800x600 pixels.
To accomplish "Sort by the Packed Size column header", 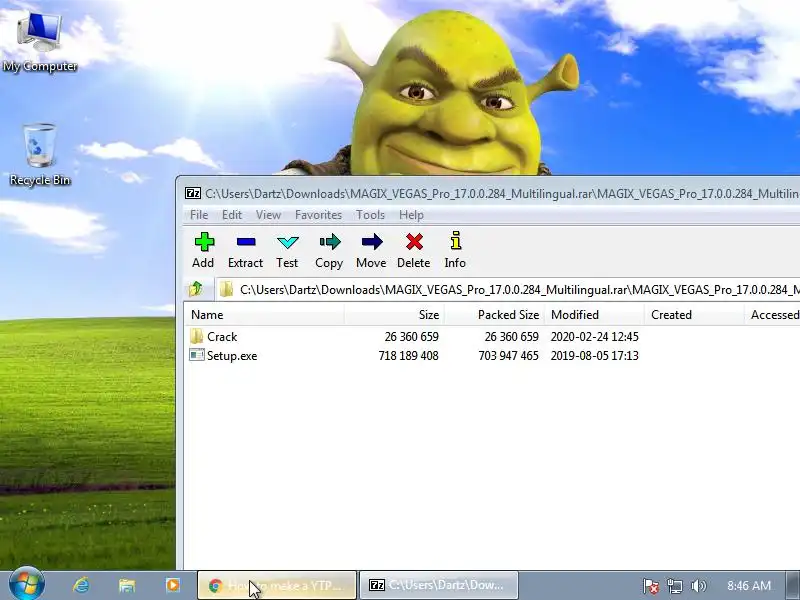I will [x=494, y=315].
